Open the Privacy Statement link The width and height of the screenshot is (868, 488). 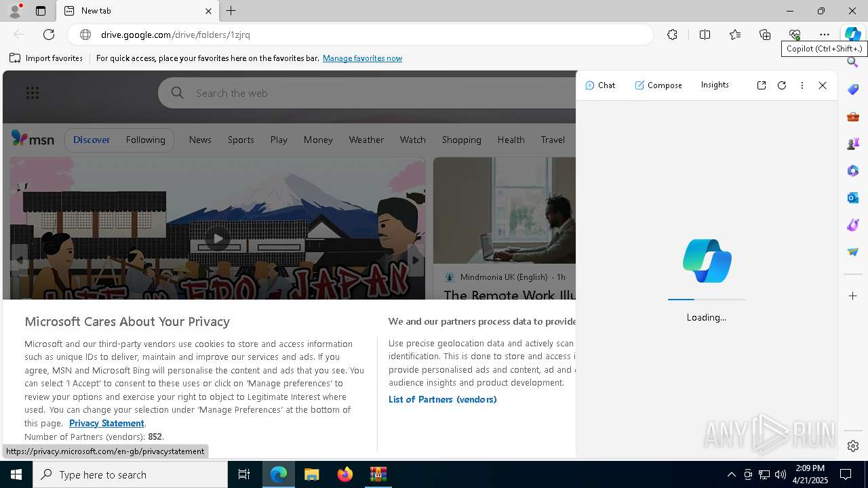(x=106, y=423)
